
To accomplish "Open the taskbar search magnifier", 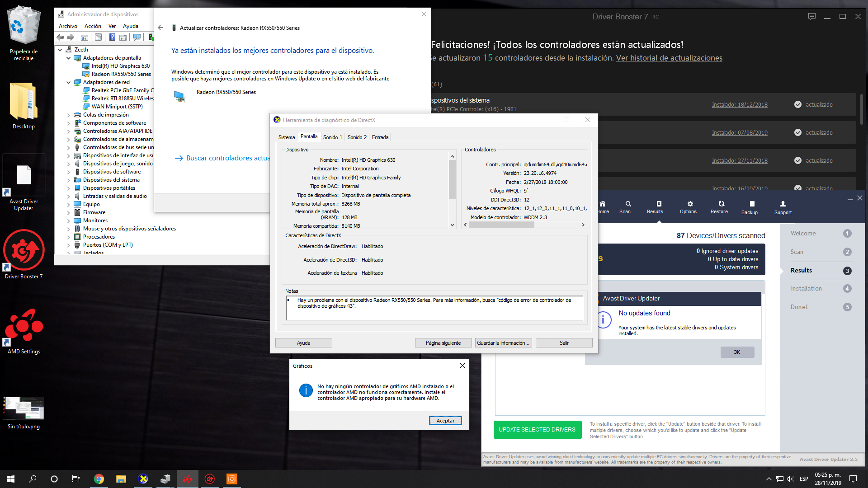I will [x=33, y=479].
